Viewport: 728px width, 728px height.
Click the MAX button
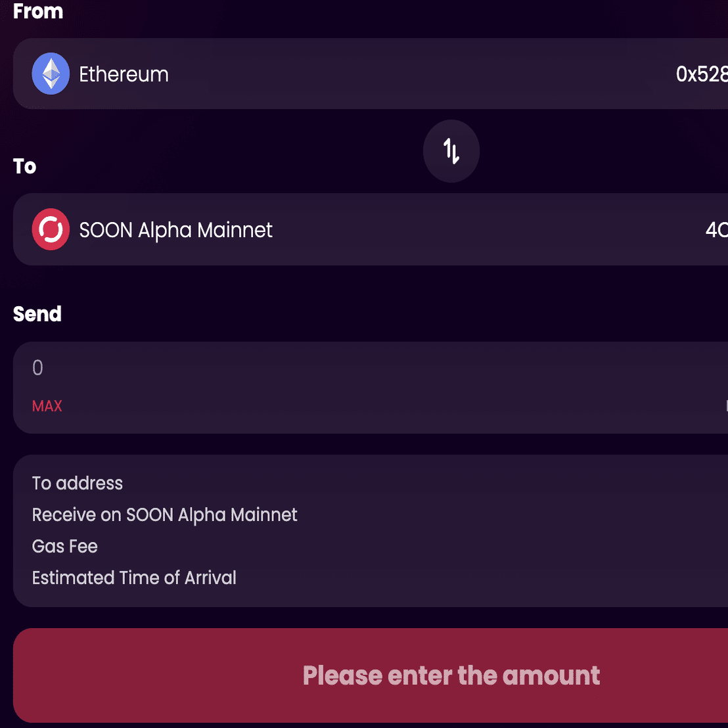click(x=47, y=406)
